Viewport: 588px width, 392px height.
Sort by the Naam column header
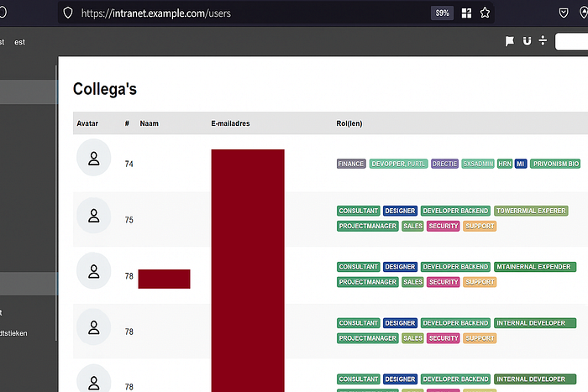(150, 123)
